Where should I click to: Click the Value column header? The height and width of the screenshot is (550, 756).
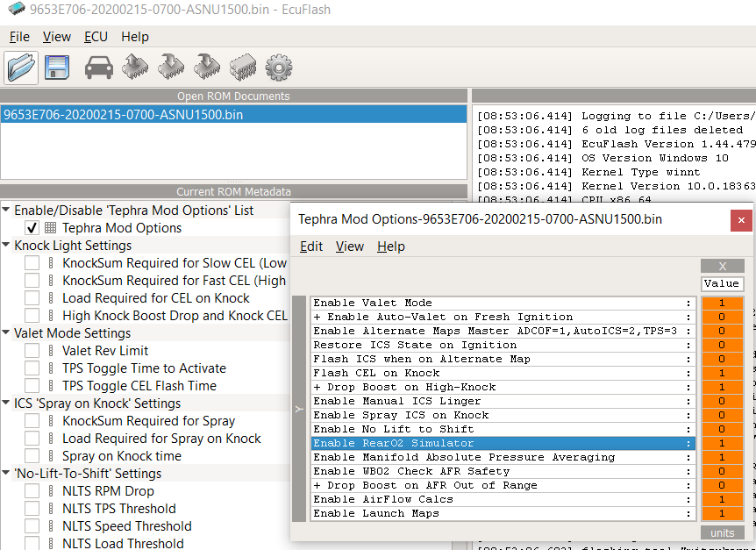(x=722, y=283)
